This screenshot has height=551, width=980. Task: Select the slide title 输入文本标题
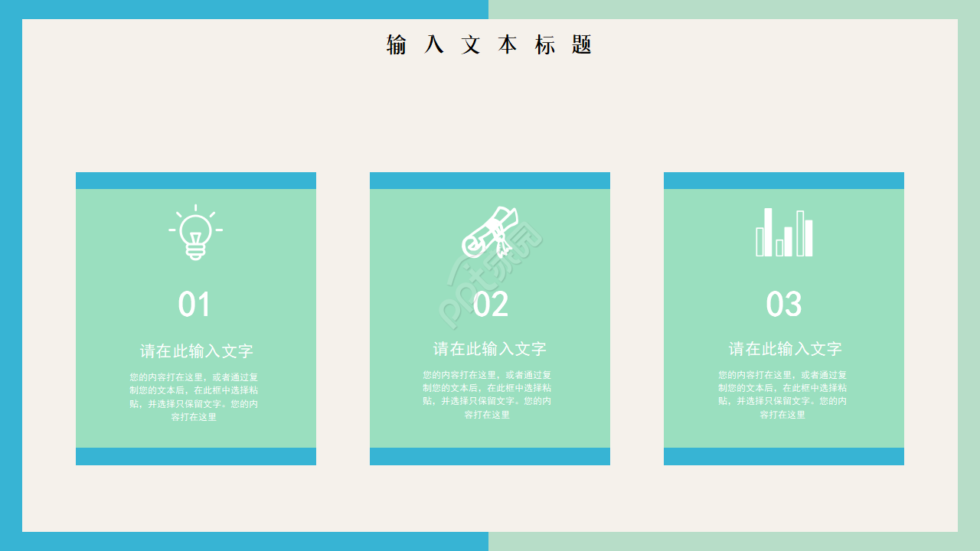[490, 46]
